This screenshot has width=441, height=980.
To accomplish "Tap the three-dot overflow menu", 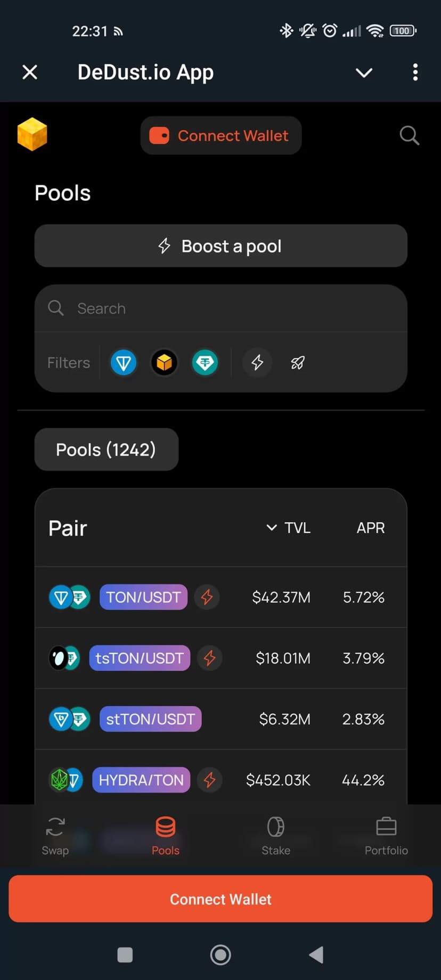I will click(x=415, y=72).
